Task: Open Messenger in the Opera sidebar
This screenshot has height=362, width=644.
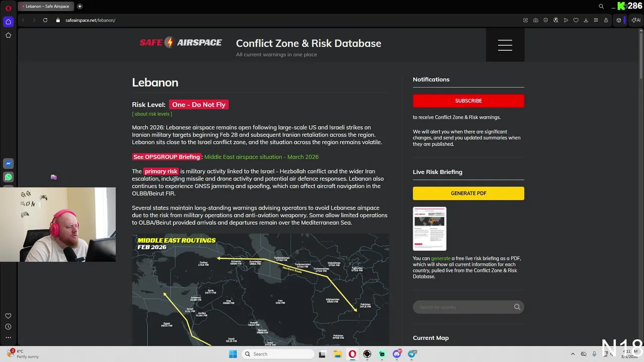Action: 8,163
